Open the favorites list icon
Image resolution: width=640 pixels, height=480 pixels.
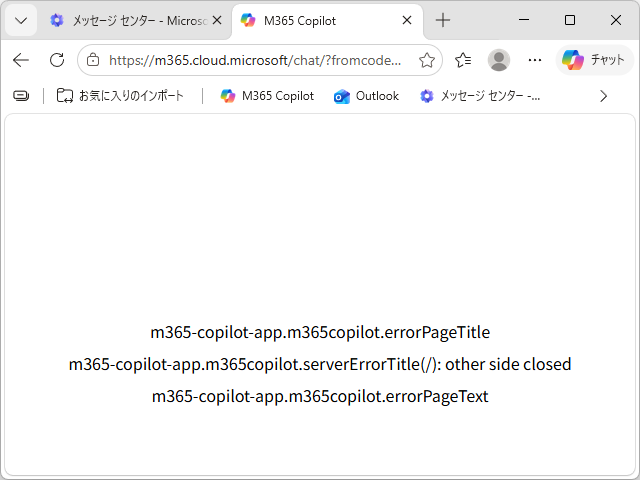[x=463, y=60]
